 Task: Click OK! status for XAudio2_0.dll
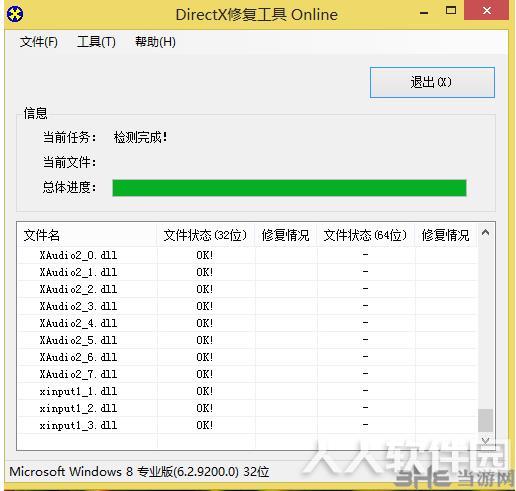204,255
